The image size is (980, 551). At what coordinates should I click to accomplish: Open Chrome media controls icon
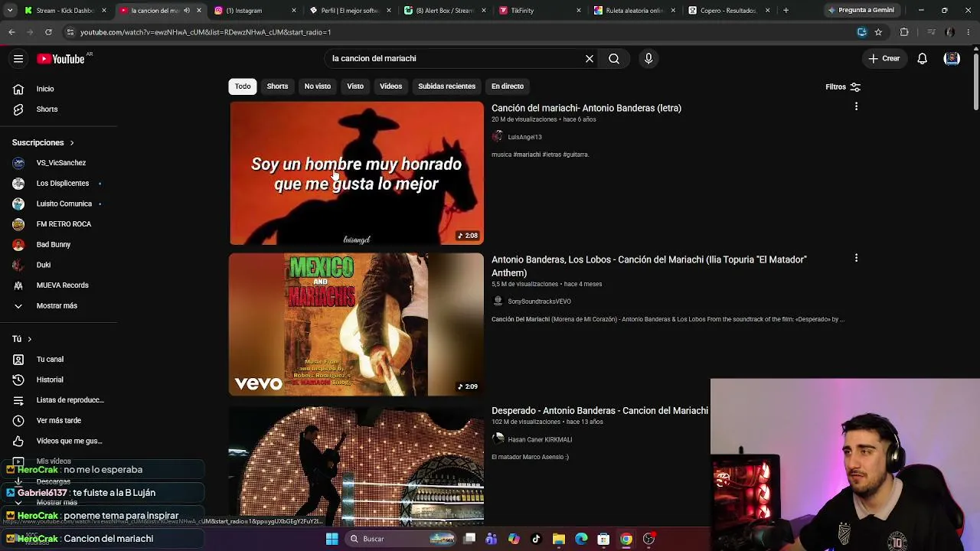point(931,32)
